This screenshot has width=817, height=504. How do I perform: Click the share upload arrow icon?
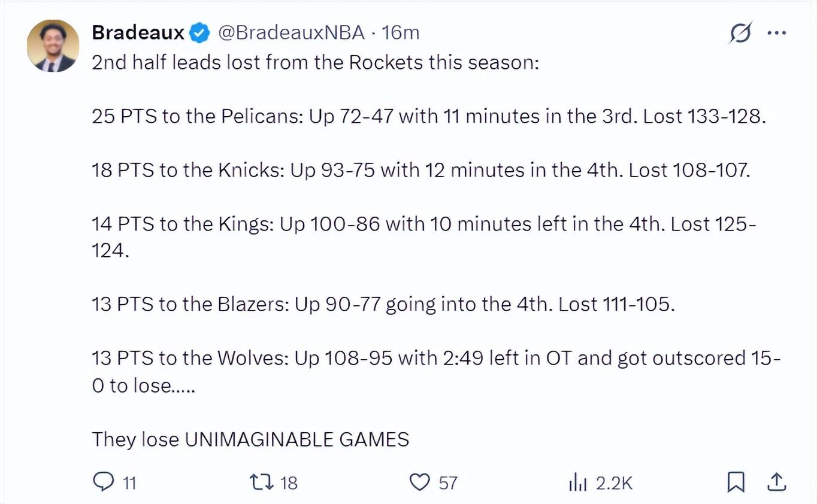[x=776, y=482]
